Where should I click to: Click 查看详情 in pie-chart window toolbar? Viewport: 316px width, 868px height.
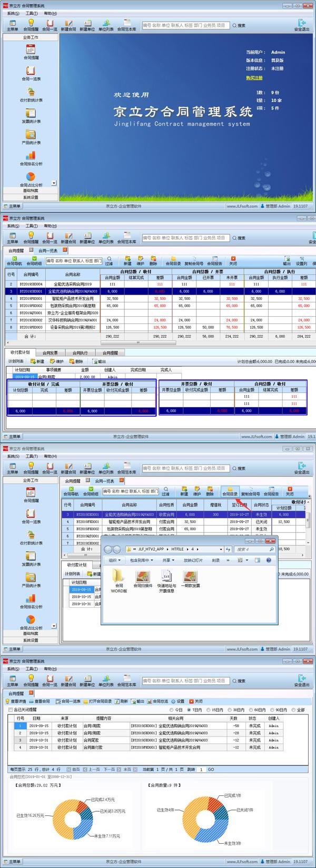point(16,701)
